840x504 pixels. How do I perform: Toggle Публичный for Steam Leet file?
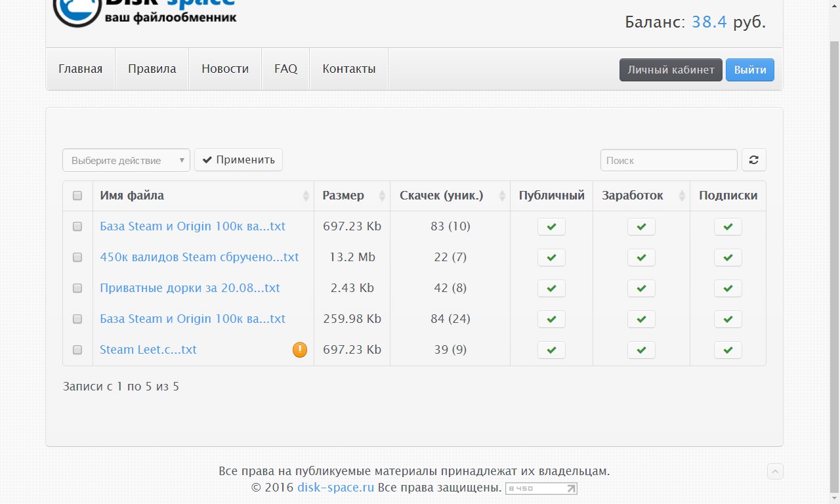(551, 350)
